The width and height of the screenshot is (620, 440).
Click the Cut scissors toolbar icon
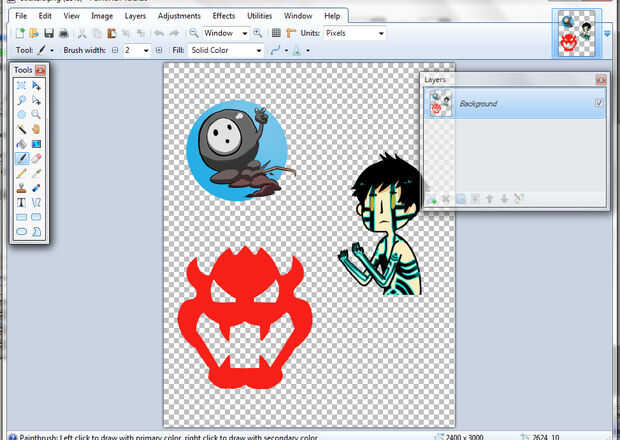(x=82, y=33)
